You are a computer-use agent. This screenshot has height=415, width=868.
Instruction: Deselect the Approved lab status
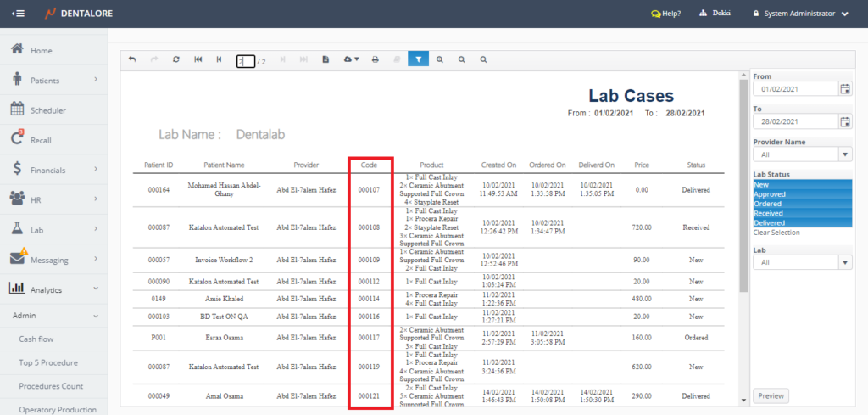click(801, 194)
